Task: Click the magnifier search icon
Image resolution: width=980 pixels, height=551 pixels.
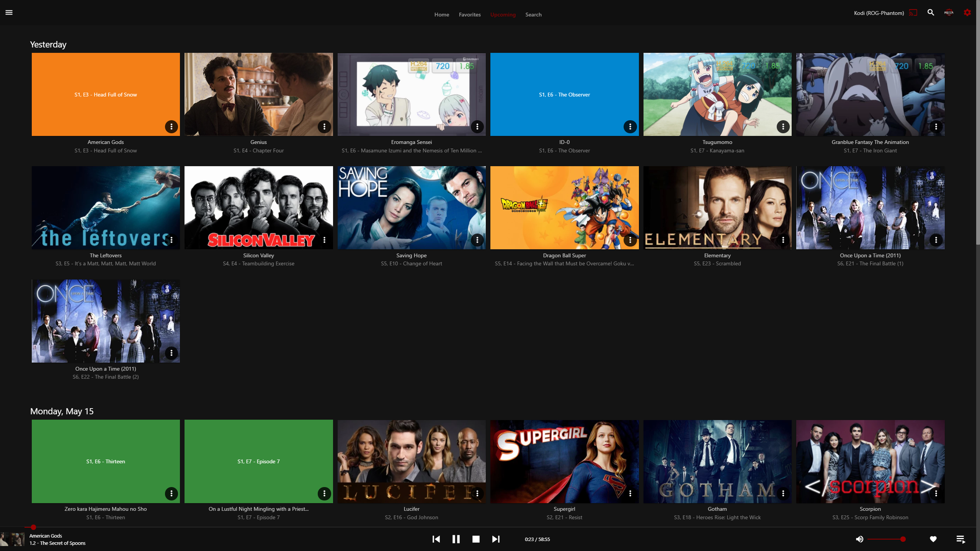Action: click(931, 13)
